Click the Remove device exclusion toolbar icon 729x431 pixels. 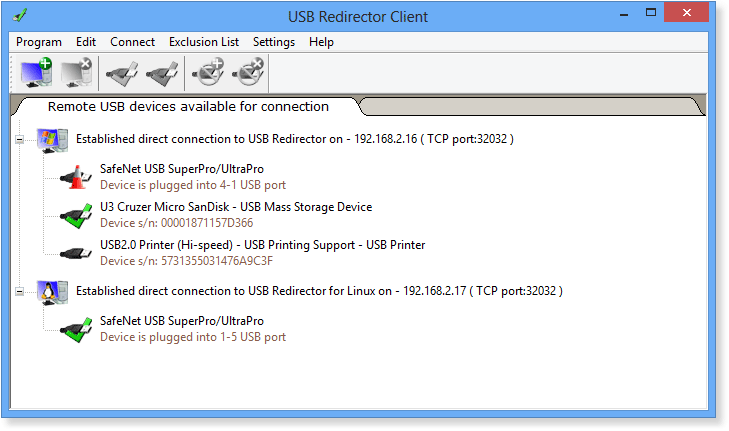[x=248, y=73]
